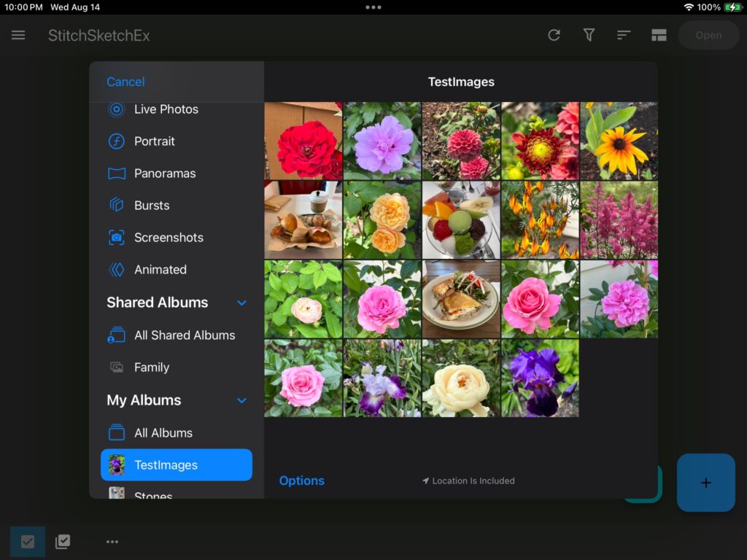Image resolution: width=747 pixels, height=560 pixels.
Task: Collapse the My Albums section chevron
Action: [241, 400]
